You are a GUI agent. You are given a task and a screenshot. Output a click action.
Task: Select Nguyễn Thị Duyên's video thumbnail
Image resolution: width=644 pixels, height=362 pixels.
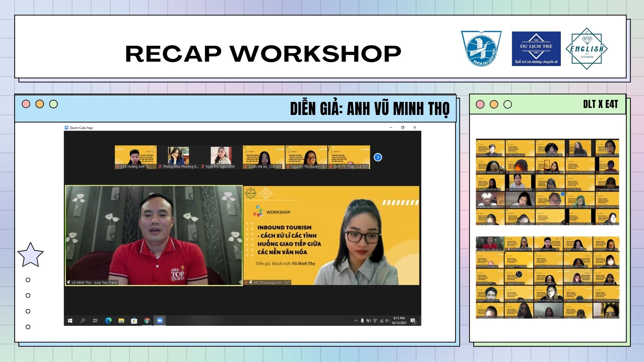click(306, 157)
